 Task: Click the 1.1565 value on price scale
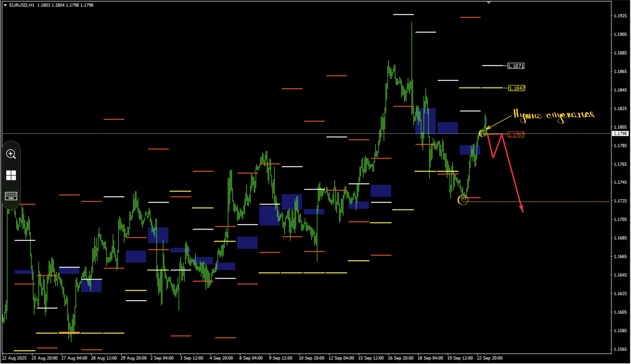pos(620,349)
